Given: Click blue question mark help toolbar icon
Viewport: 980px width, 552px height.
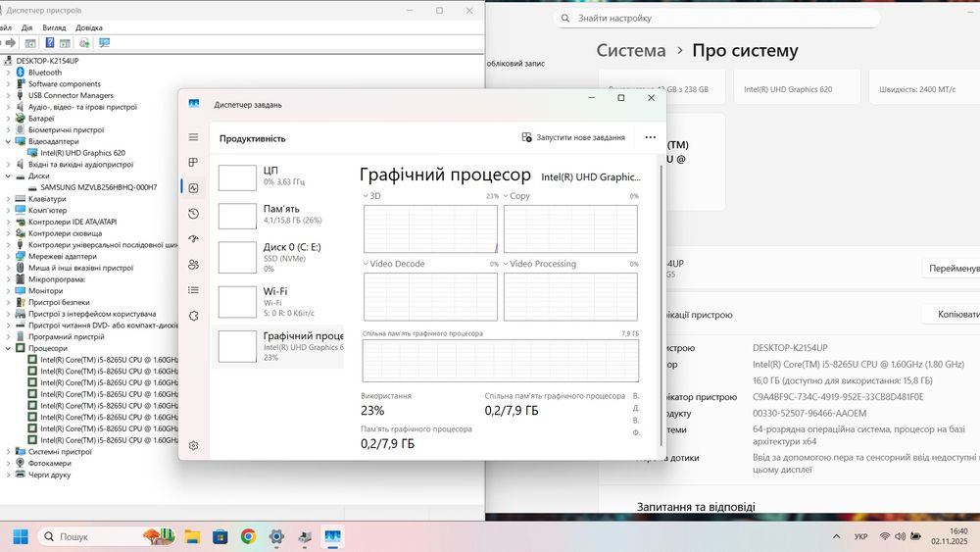Looking at the screenshot, I should (49, 42).
